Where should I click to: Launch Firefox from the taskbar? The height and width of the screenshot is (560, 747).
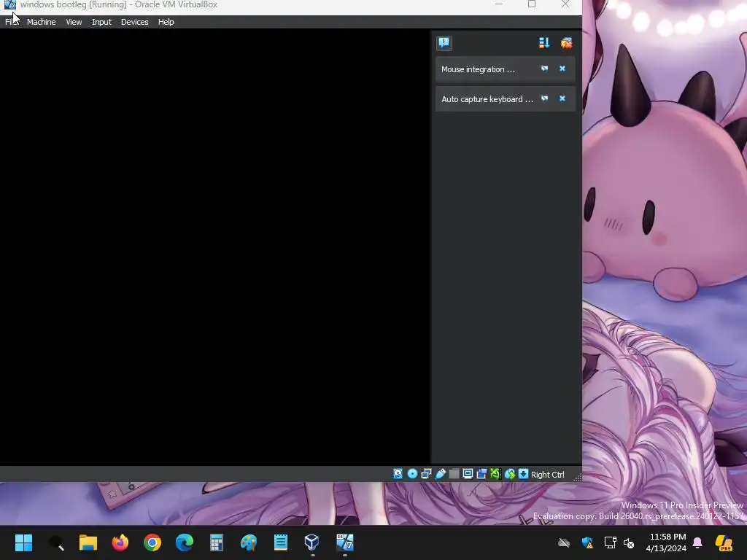pos(120,542)
